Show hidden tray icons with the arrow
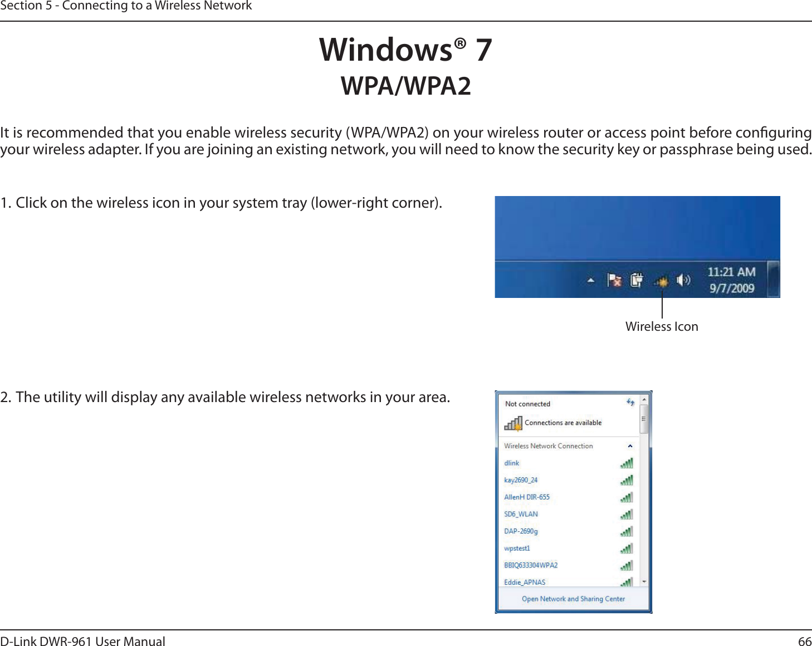The width and height of the screenshot is (812, 646). (x=591, y=281)
